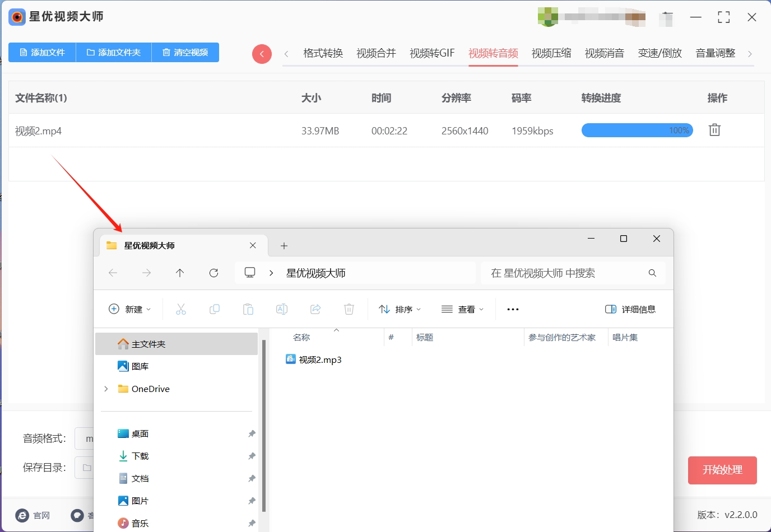This screenshot has width=771, height=532.
Task: Switch to the 视频合并 tab
Action: click(x=377, y=53)
